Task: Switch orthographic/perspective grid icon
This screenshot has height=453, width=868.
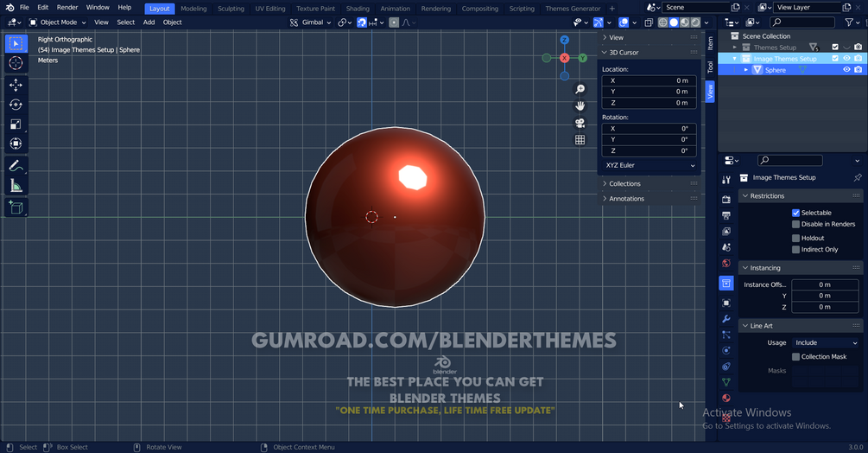Action: coord(580,140)
